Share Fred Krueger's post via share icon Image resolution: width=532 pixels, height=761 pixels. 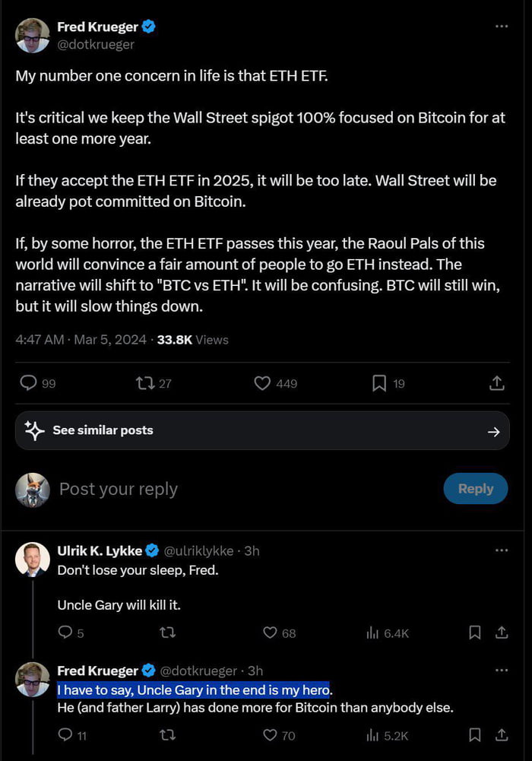pyautogui.click(x=497, y=383)
